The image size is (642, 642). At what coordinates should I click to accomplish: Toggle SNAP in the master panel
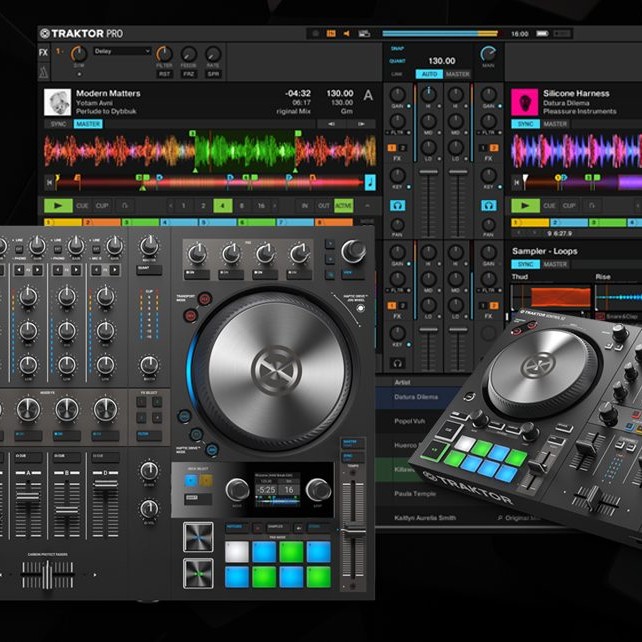pos(398,48)
